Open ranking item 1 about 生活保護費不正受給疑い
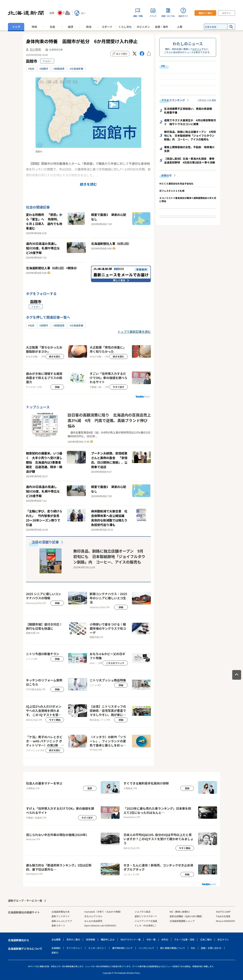 (x=188, y=110)
